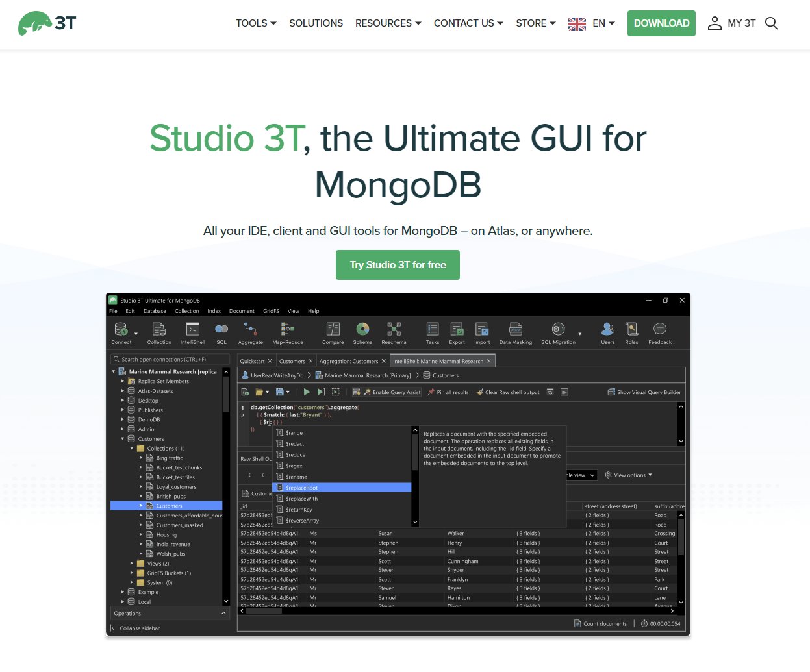Click the Count documents icon
Screen dimensions: 810x672
pyautogui.click(x=577, y=624)
